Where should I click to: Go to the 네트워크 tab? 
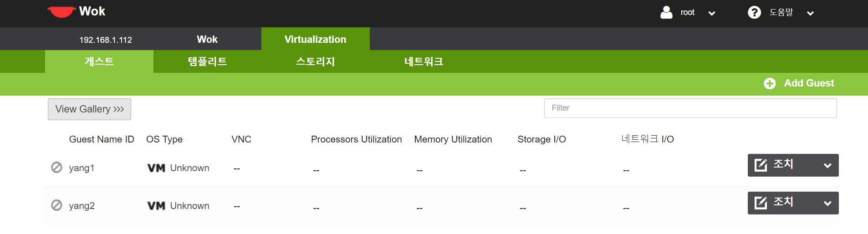coord(424,61)
